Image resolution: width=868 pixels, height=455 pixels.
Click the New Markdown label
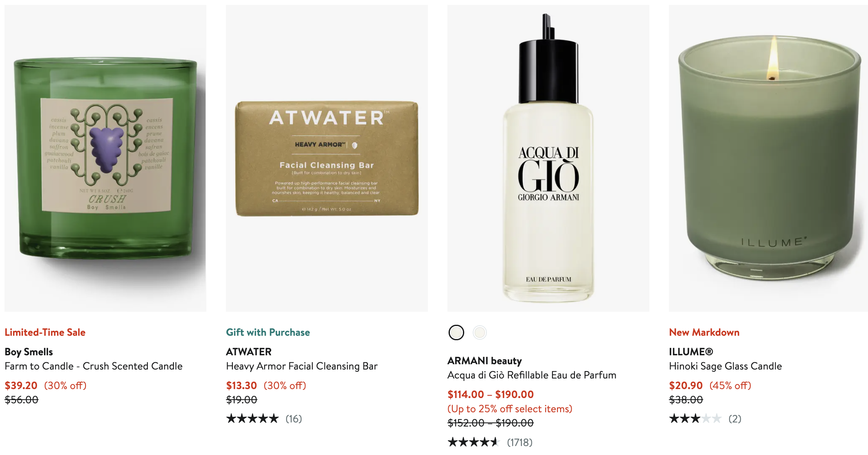[704, 332]
